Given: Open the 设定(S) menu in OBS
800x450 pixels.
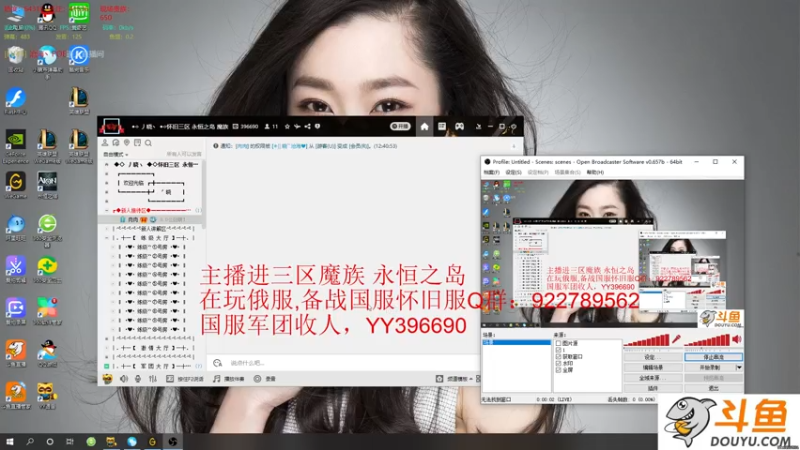Looking at the screenshot, I should 513,172.
